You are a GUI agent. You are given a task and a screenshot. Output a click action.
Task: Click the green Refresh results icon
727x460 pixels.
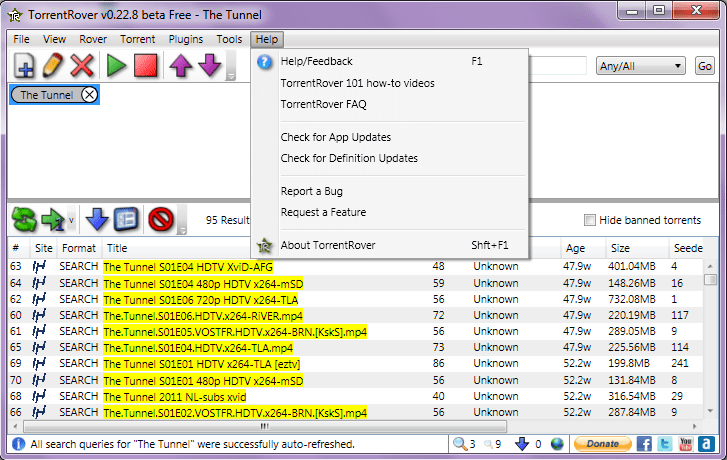click(x=24, y=219)
